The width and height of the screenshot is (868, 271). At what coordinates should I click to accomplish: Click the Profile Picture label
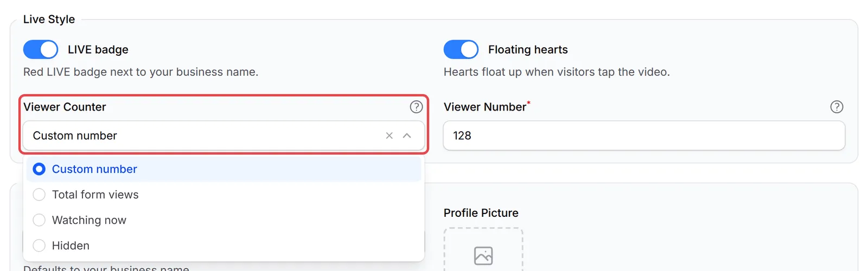pyautogui.click(x=481, y=213)
